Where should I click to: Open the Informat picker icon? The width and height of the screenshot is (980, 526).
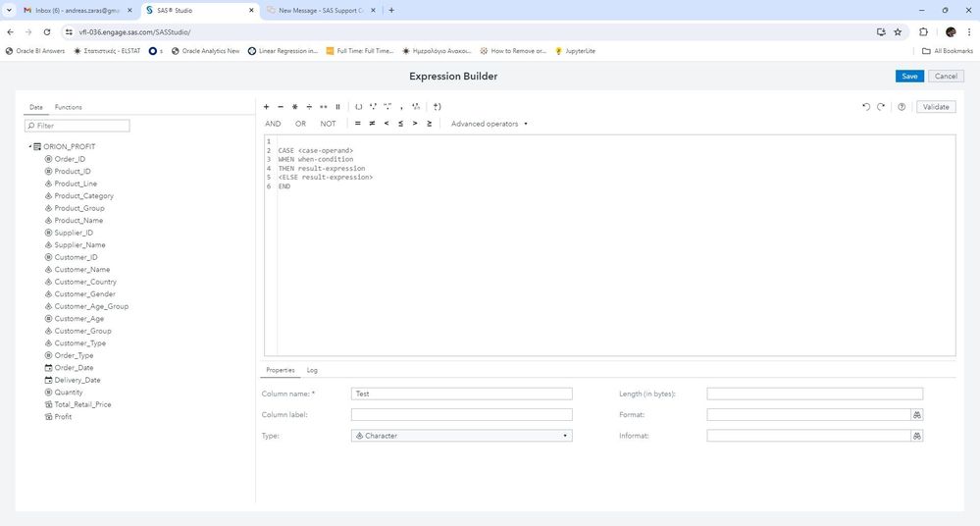pos(917,436)
